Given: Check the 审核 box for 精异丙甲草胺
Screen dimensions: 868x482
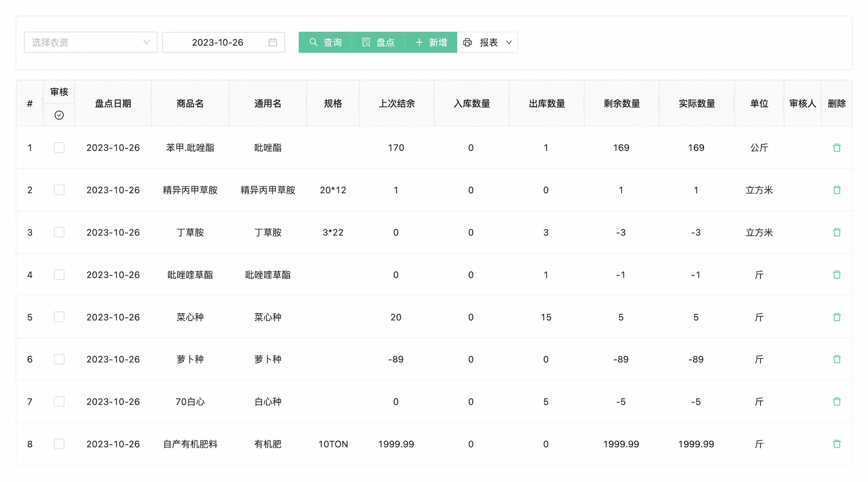Looking at the screenshot, I should click(x=59, y=190).
